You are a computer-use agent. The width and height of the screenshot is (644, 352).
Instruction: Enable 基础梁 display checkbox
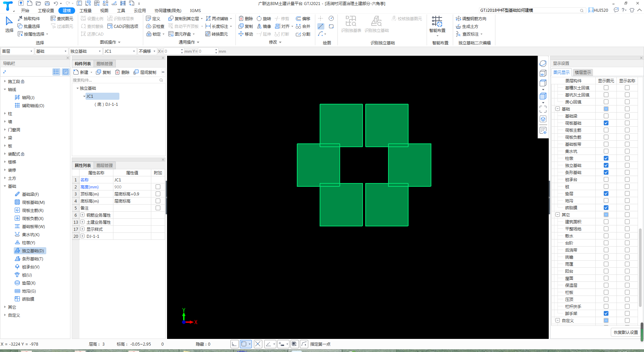(x=606, y=116)
